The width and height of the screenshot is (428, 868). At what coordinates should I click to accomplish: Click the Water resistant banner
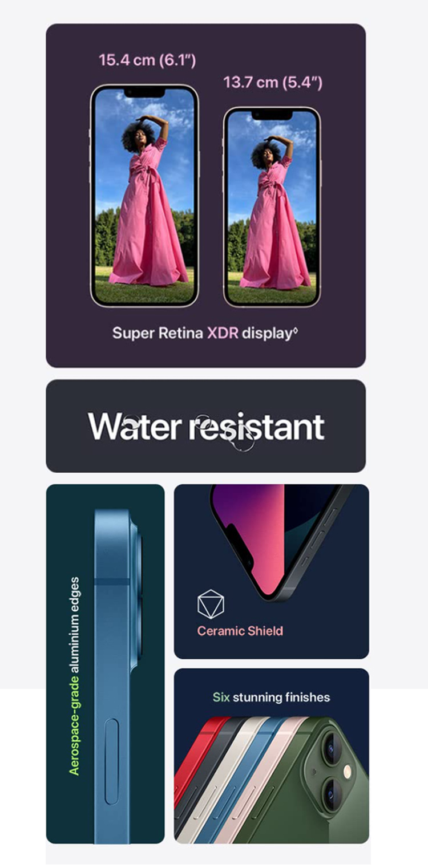[x=205, y=426]
